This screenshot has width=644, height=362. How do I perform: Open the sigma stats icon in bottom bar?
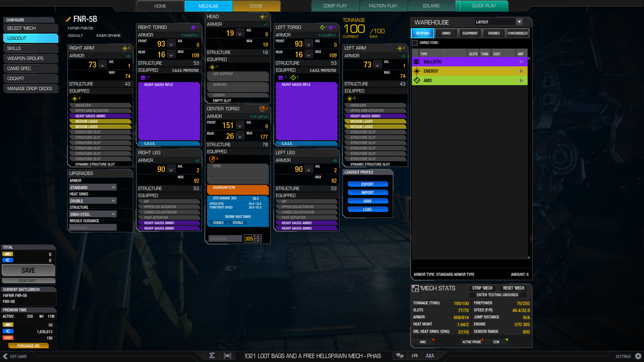pos(212,355)
